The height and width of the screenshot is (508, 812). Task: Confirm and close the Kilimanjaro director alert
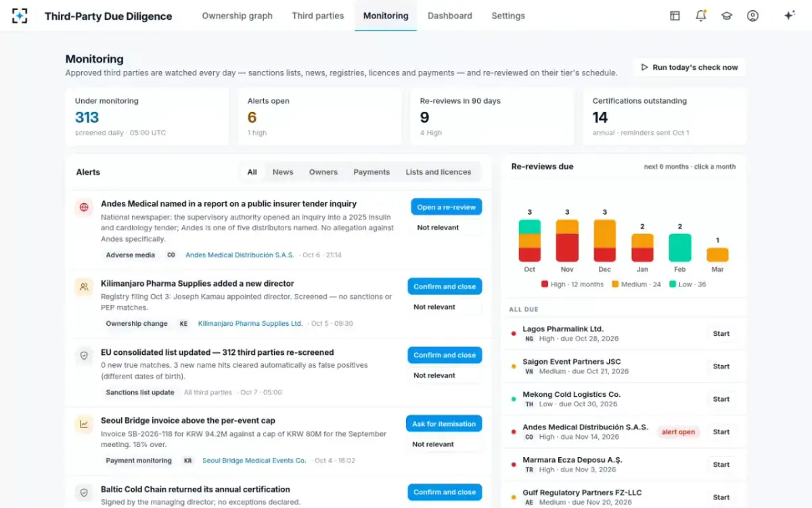pos(445,287)
